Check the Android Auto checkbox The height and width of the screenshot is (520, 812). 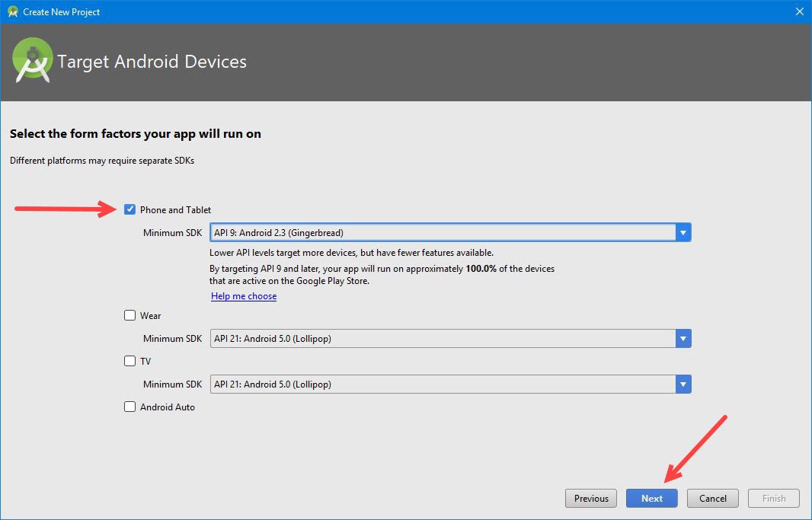(129, 407)
